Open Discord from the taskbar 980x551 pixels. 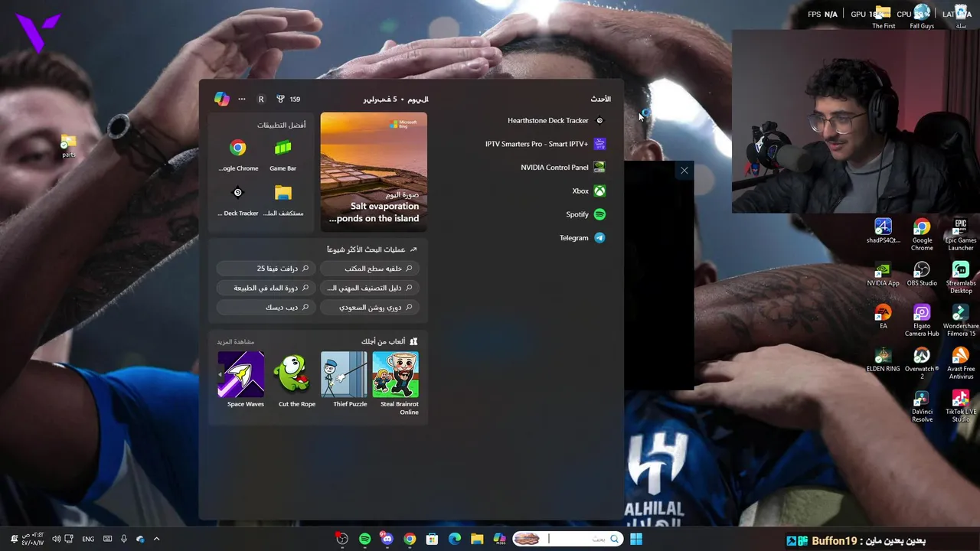tap(387, 540)
